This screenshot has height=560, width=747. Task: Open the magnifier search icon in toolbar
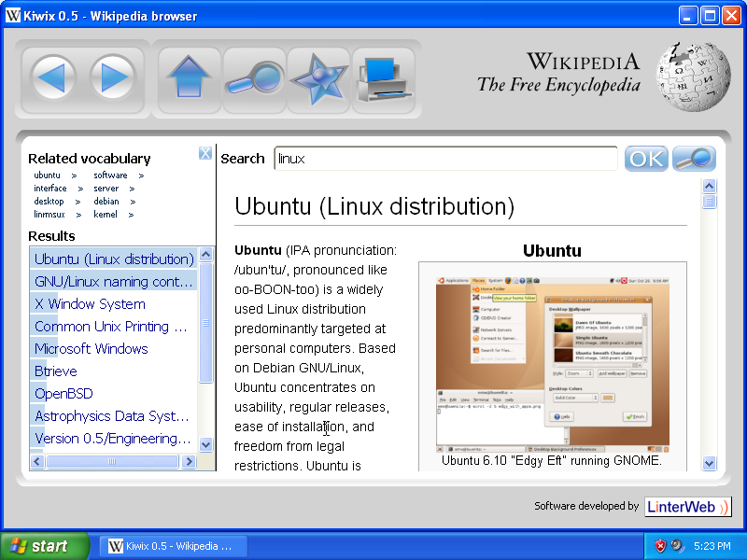(x=254, y=77)
